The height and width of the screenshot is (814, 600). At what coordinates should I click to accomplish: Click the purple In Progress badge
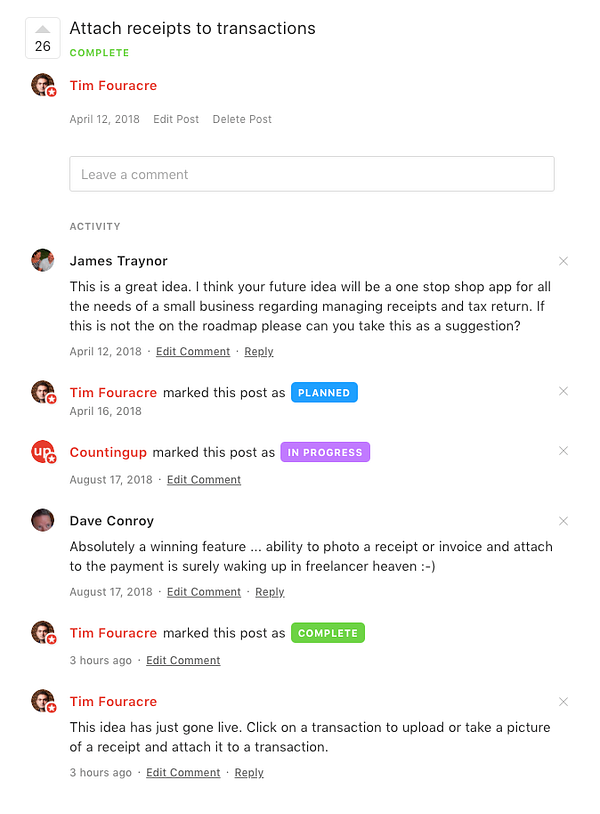[325, 453]
